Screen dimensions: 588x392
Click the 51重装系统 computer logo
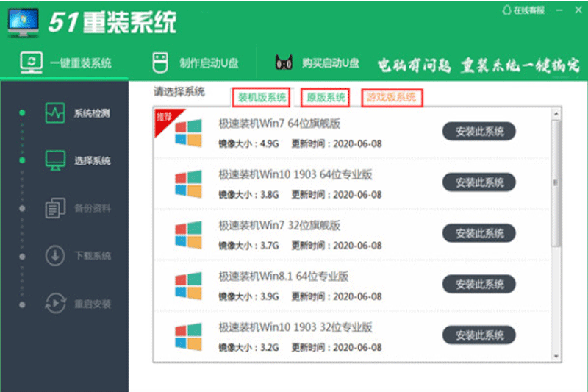click(24, 23)
